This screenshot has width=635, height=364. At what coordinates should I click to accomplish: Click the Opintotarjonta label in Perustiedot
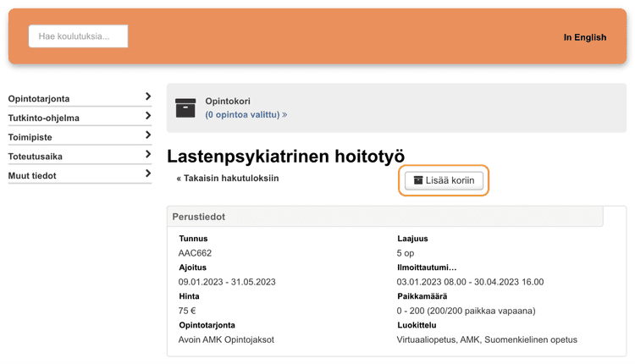(207, 325)
